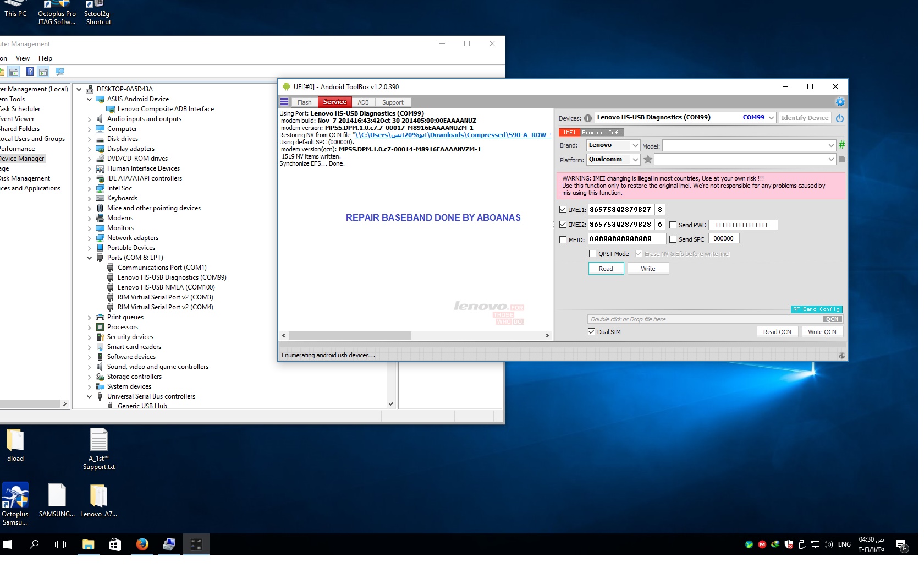Image resolution: width=924 pixels, height=578 pixels.
Task: Click the UFI log horizontal scrollbar thumb
Action: [x=350, y=336]
